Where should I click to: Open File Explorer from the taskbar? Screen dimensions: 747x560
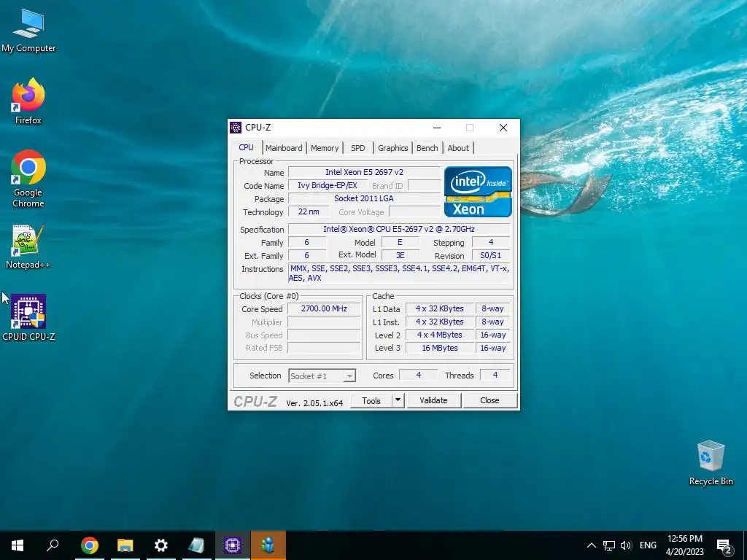click(125, 545)
